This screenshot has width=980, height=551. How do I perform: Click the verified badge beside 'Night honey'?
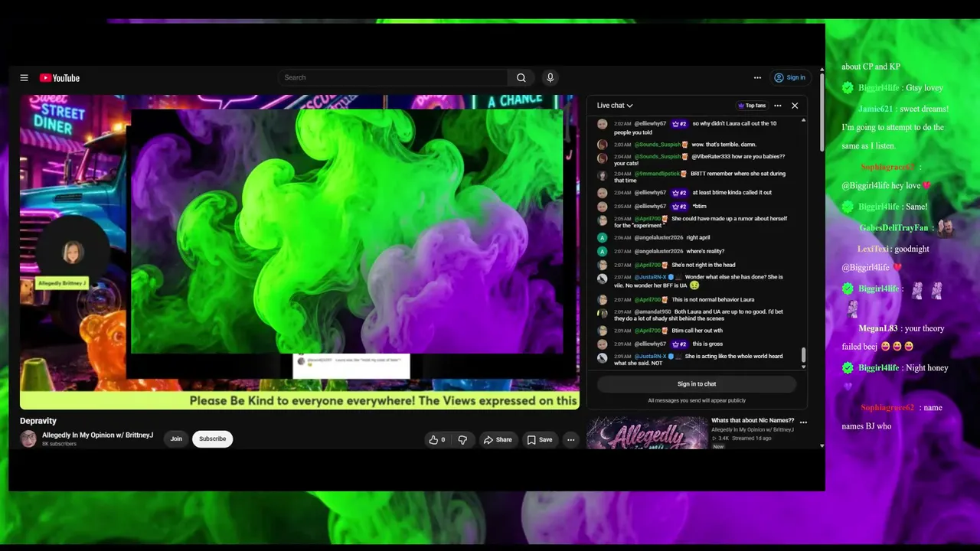(x=848, y=368)
